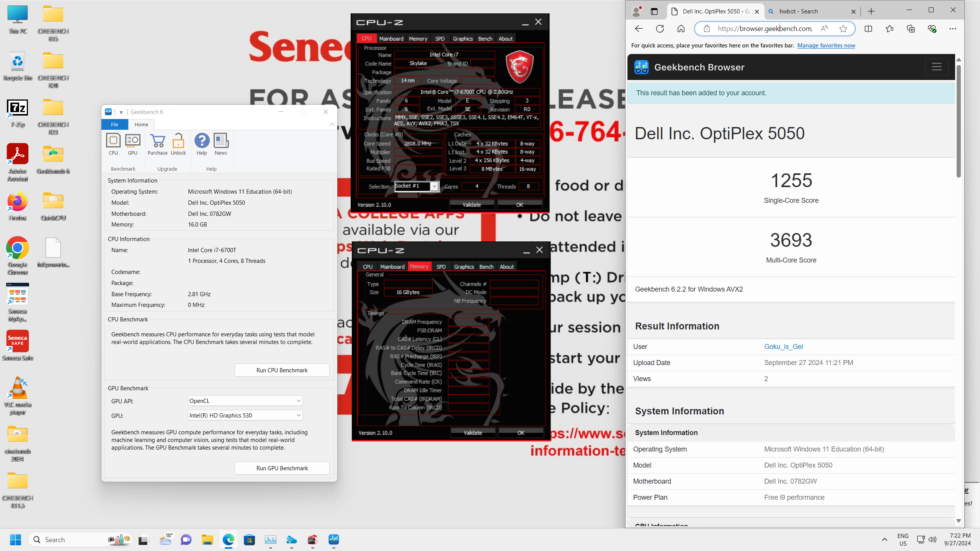This screenshot has height=551, width=980.
Task: Click Run GPU Benchmark button
Action: pyautogui.click(x=282, y=468)
